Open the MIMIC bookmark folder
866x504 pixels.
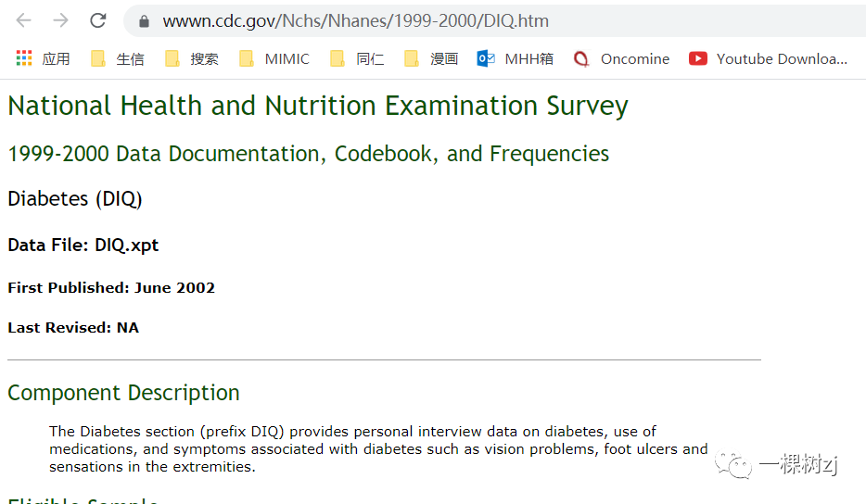(x=274, y=58)
